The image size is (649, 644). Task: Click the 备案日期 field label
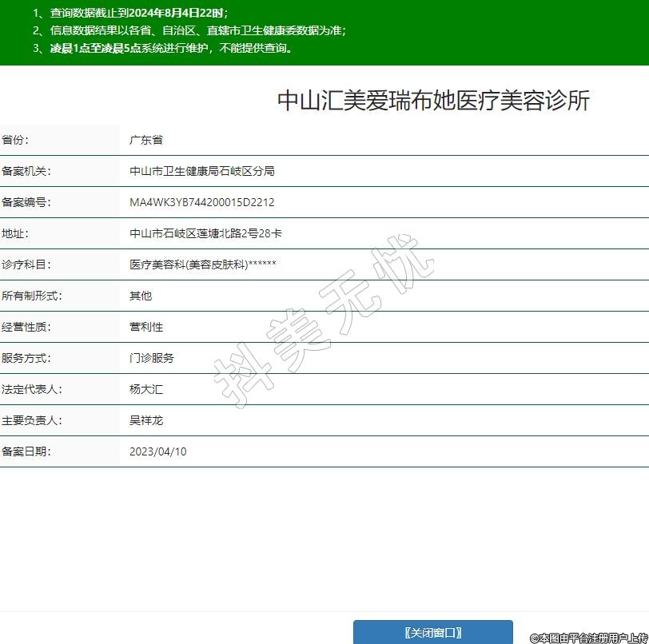(x=26, y=451)
